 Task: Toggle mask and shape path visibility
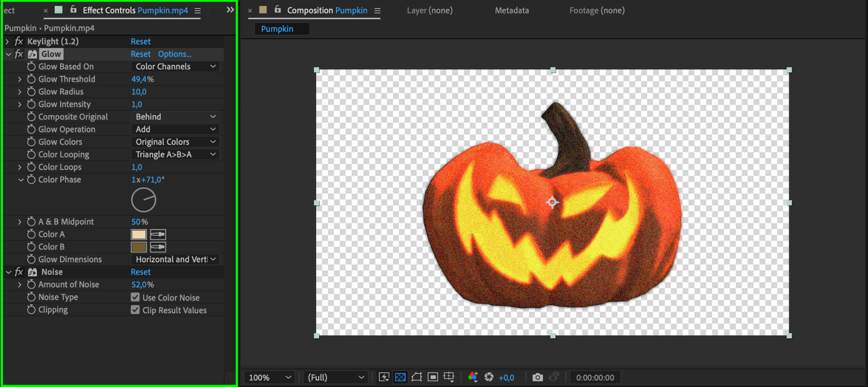pyautogui.click(x=417, y=377)
